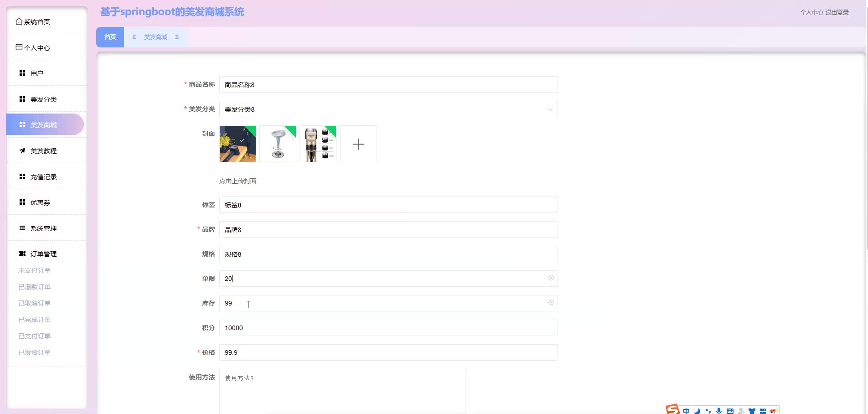868x414 pixels.
Task: Click the shirt skin icon in IME bar
Action: pos(752,411)
